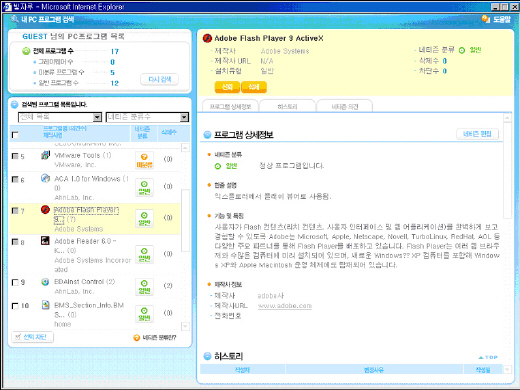Click the magnifier icon beside 내 PC 프로그램 검색

[14, 19]
